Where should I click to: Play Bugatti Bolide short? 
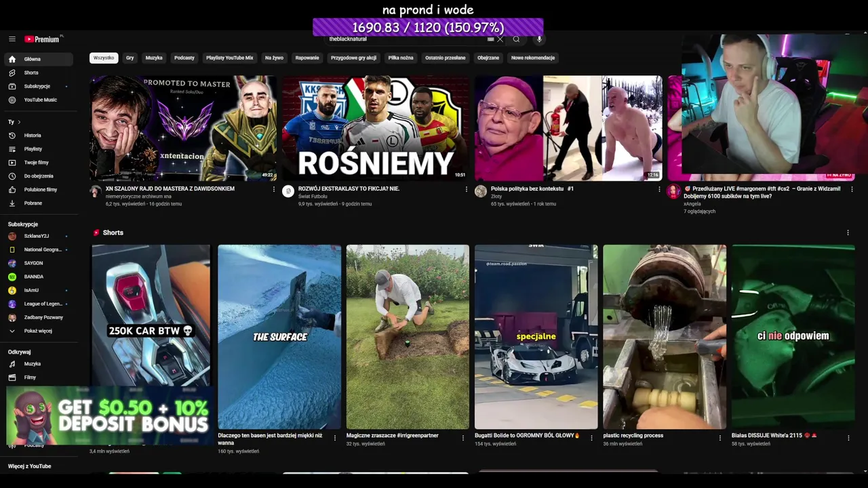[536, 337]
